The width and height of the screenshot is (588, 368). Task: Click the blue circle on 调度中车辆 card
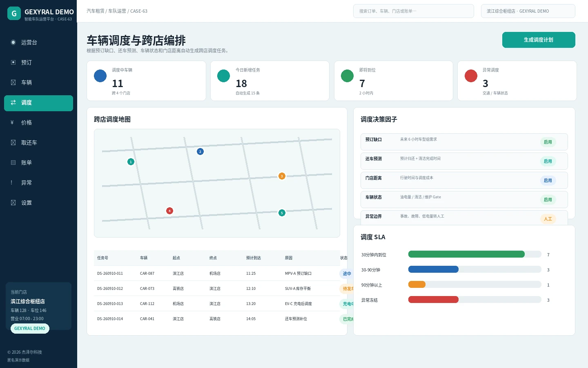100,76
